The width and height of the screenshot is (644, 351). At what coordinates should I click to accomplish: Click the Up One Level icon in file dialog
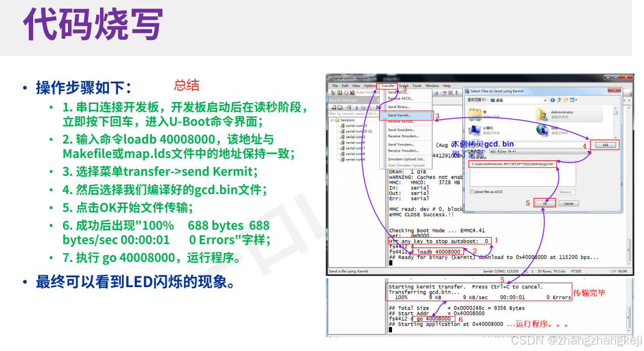point(559,100)
